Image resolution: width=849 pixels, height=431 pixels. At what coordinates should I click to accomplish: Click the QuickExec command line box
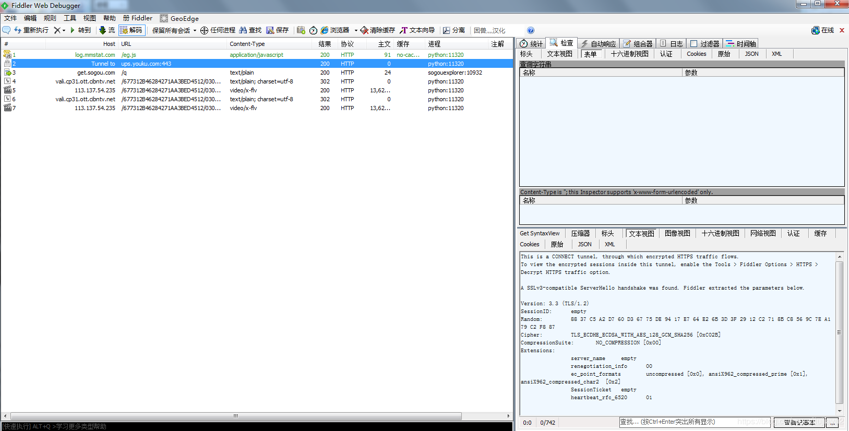257,427
